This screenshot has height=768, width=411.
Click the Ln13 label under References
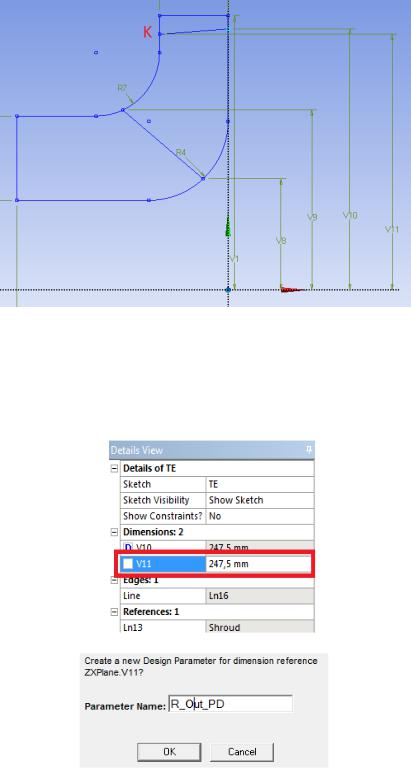132,627
